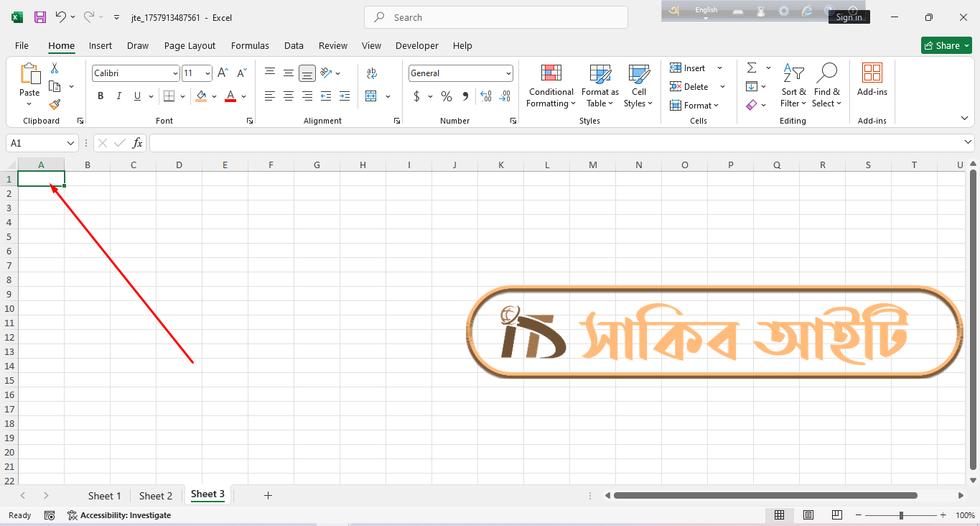Image resolution: width=980 pixels, height=526 pixels.
Task: Toggle Bold formatting
Action: point(101,96)
